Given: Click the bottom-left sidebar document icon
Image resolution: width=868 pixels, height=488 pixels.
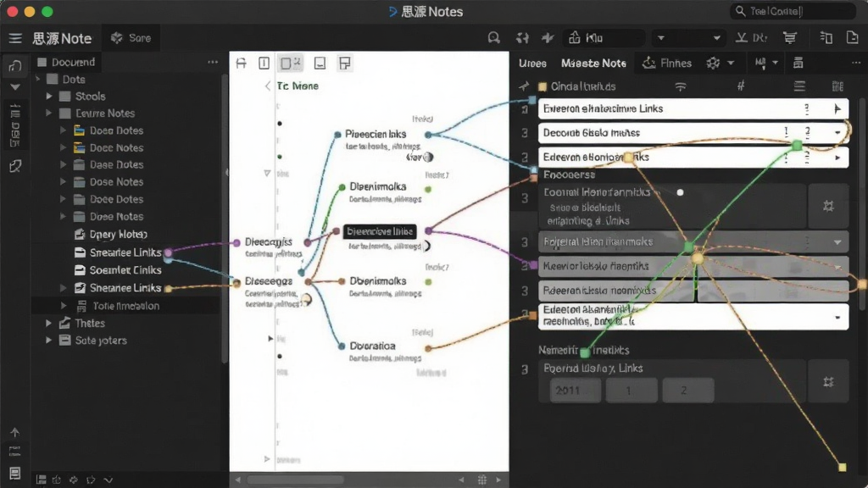Looking at the screenshot, I should pyautogui.click(x=15, y=473).
